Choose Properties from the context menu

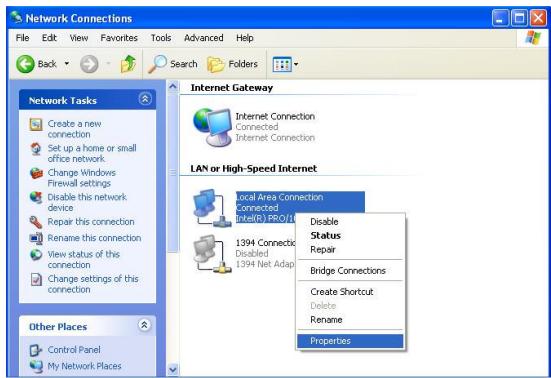350,341
